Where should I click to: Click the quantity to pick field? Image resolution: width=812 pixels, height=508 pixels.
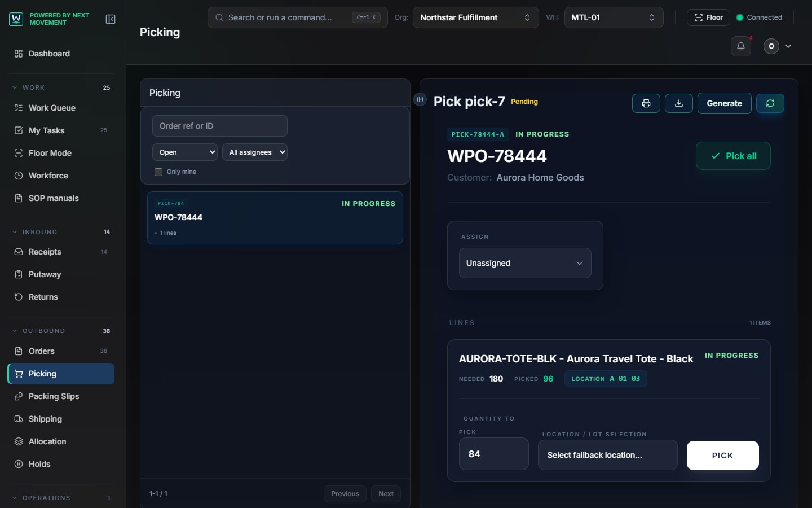[494, 454]
